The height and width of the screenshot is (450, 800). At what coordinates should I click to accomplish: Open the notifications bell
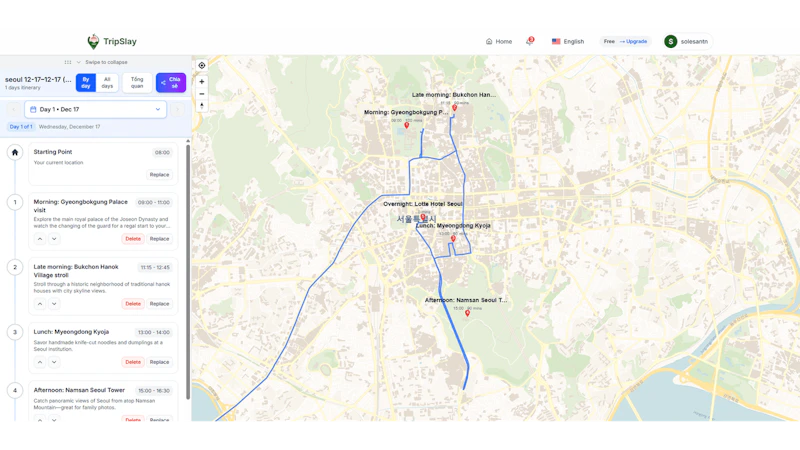pos(530,41)
